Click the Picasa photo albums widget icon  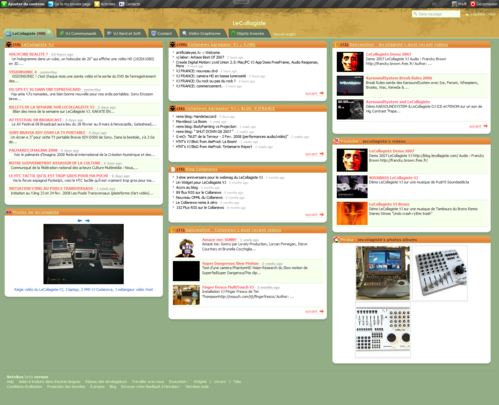click(x=336, y=239)
